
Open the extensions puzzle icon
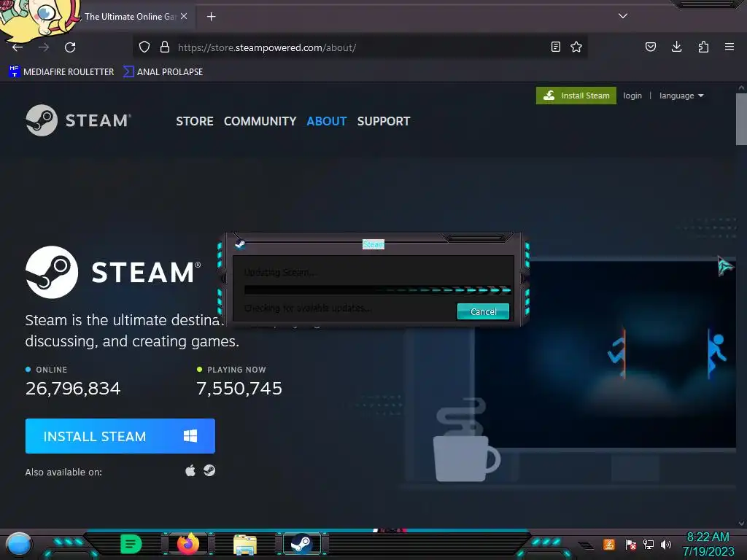point(703,47)
